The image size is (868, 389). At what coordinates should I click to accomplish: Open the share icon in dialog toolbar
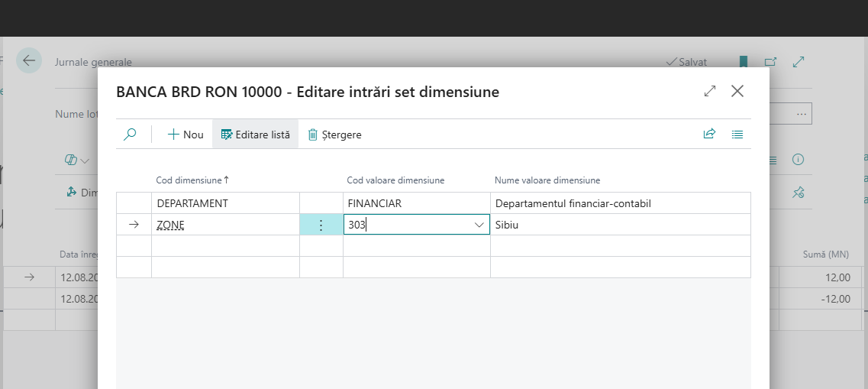tap(709, 134)
